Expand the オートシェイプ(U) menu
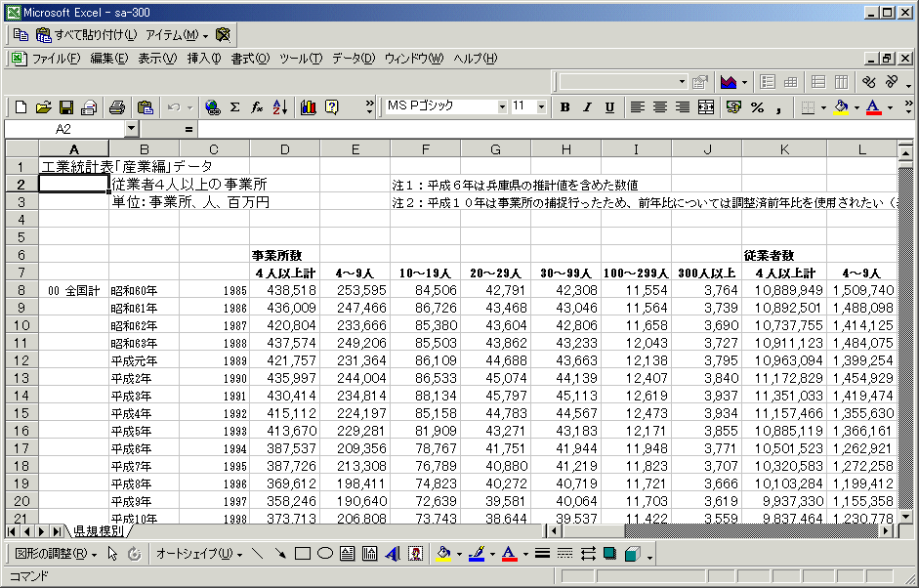Screen dimensions: 919x588 (199, 554)
